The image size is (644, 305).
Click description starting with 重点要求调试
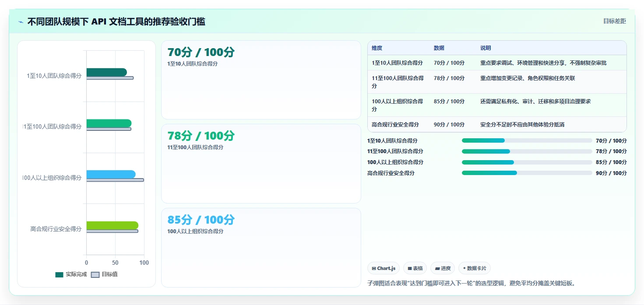(x=543, y=63)
